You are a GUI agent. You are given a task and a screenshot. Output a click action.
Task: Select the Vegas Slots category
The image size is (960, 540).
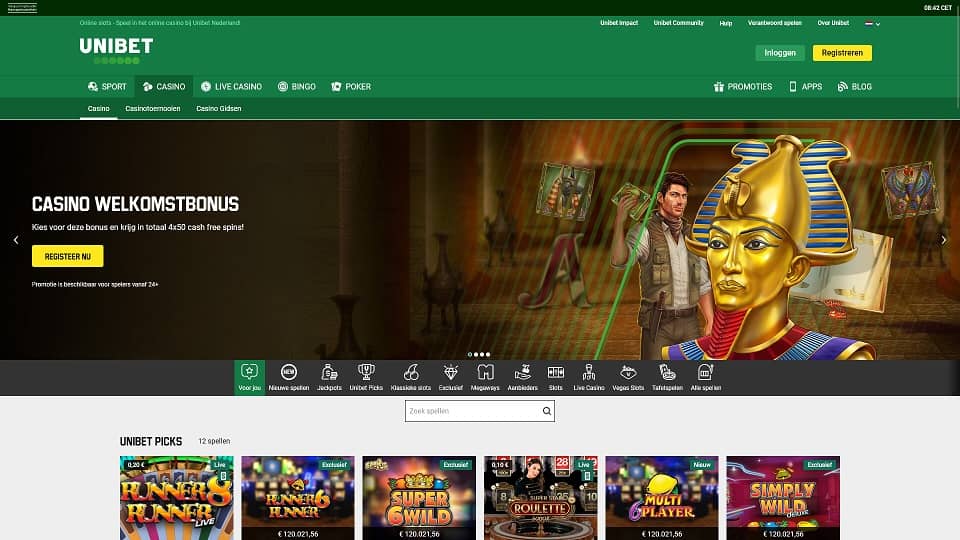coord(628,377)
